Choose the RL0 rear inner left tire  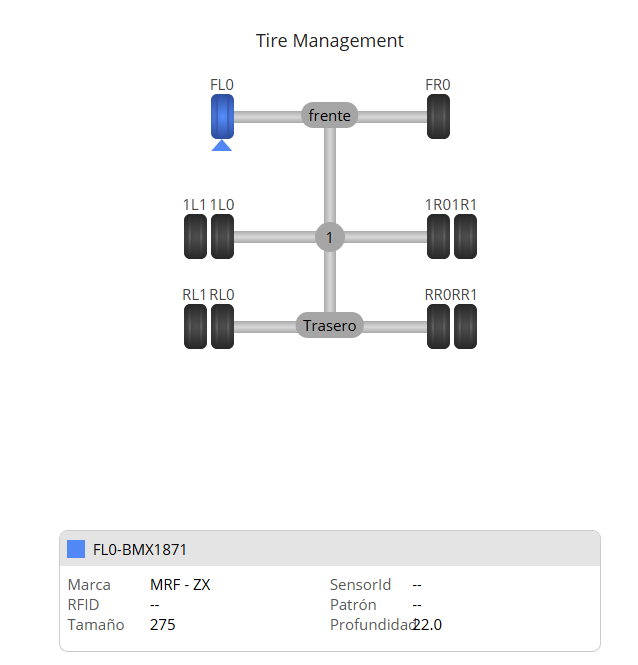222,326
